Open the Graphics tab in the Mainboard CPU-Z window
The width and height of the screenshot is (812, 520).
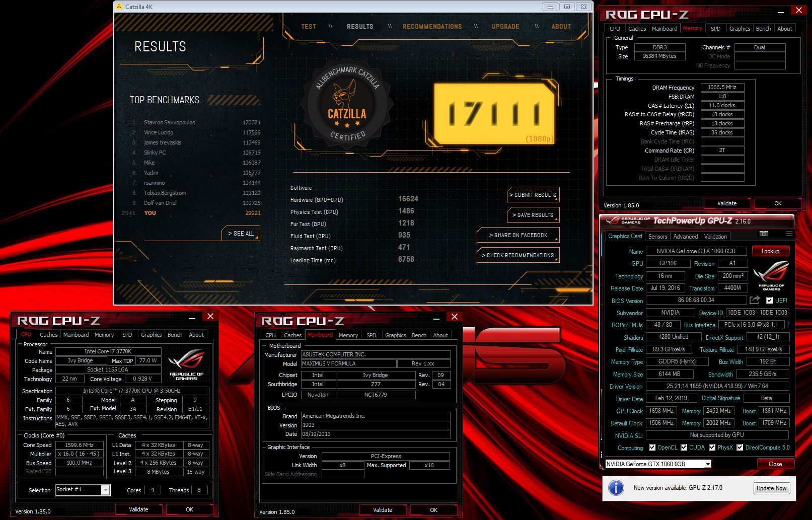[x=395, y=335]
